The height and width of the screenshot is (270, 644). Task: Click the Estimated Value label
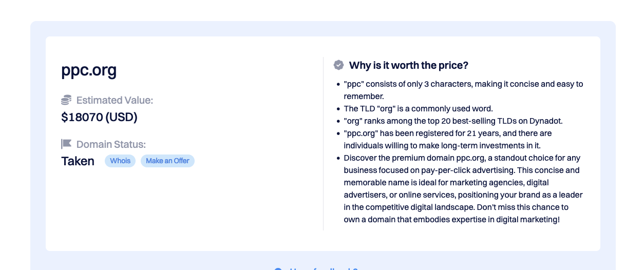(115, 100)
